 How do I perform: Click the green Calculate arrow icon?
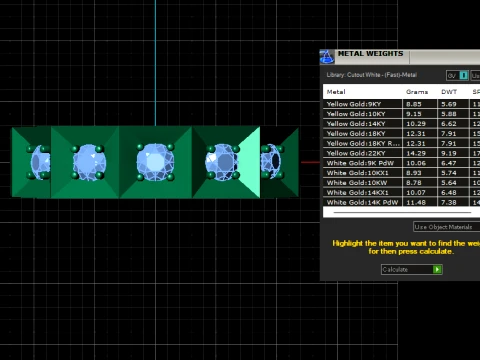[x=437, y=269]
